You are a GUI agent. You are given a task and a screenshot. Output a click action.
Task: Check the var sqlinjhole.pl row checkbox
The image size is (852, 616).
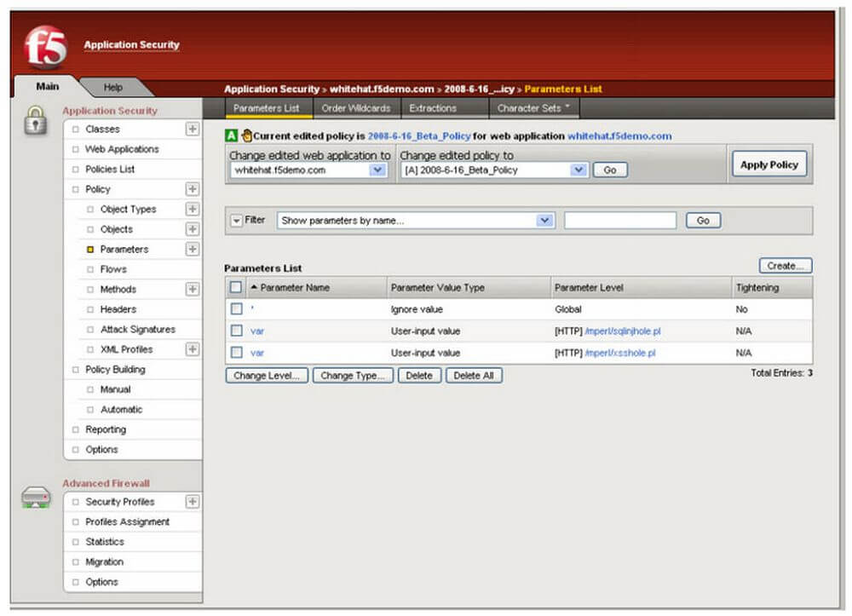coord(236,331)
